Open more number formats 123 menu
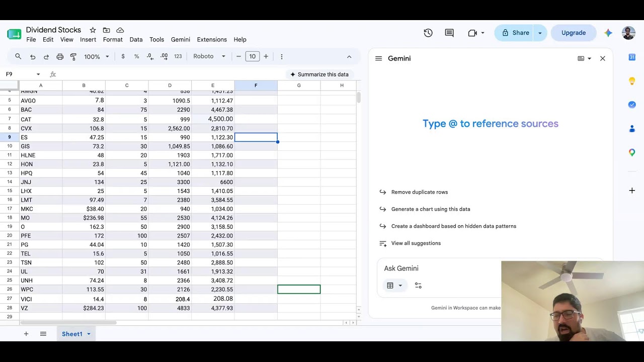 click(x=178, y=56)
